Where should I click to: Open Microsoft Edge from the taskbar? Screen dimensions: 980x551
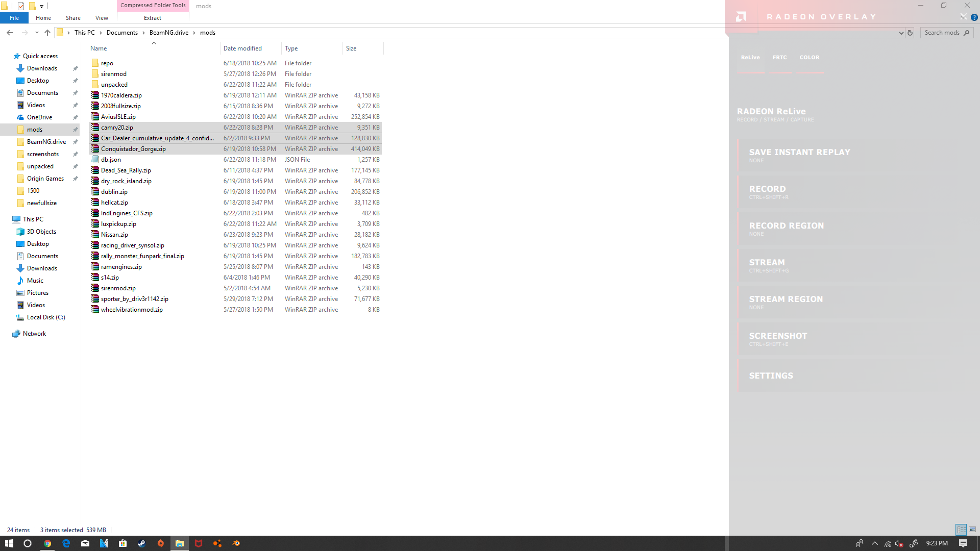point(66,543)
